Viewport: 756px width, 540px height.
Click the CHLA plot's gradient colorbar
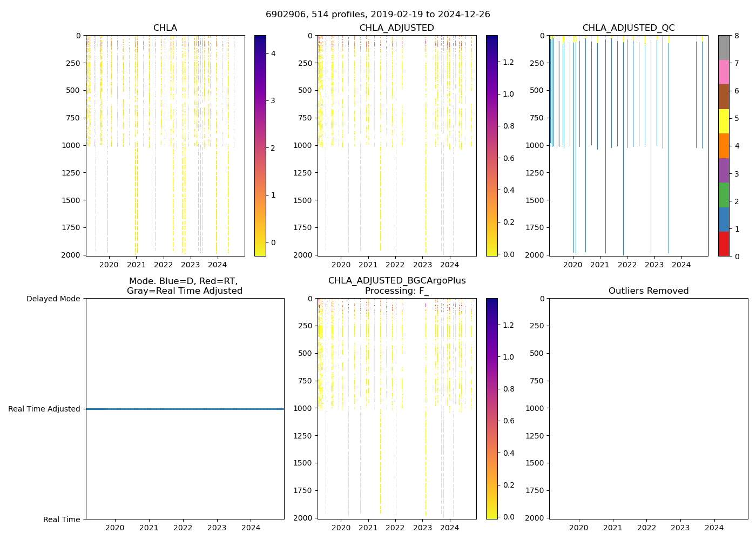click(260, 146)
